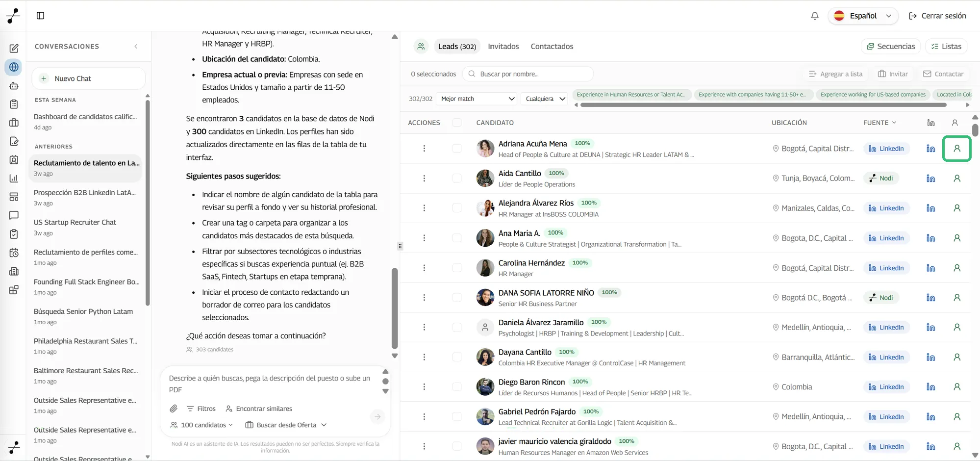Check the box for Adriana Acuña Mena
The image size is (980, 461).
pyautogui.click(x=457, y=149)
